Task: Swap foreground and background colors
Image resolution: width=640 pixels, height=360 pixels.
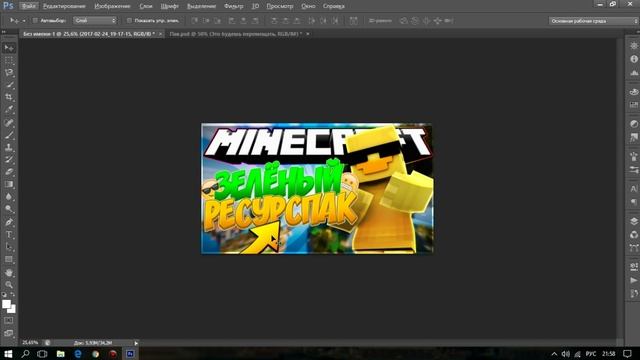Action: click(x=13, y=294)
